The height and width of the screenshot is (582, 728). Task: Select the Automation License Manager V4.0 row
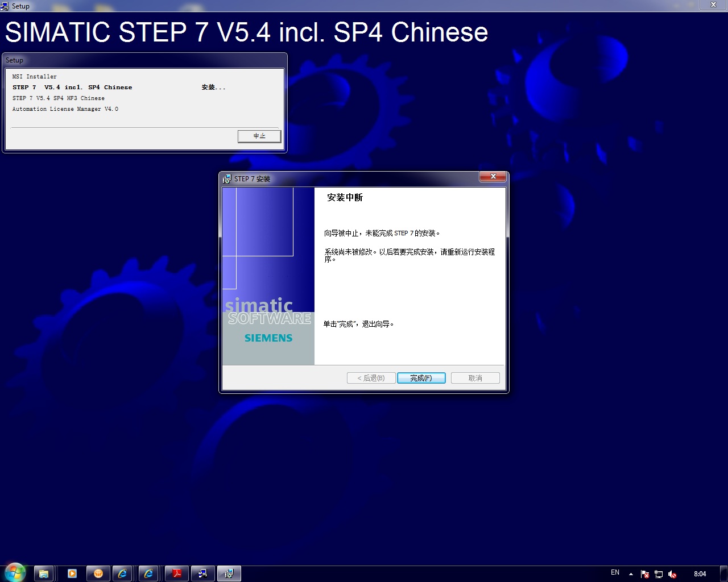[x=65, y=109]
